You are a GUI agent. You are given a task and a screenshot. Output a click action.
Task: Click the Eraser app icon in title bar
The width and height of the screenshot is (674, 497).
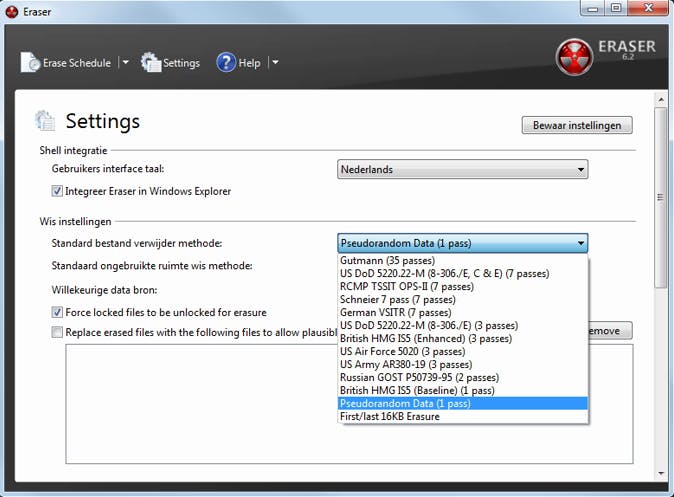[12, 12]
